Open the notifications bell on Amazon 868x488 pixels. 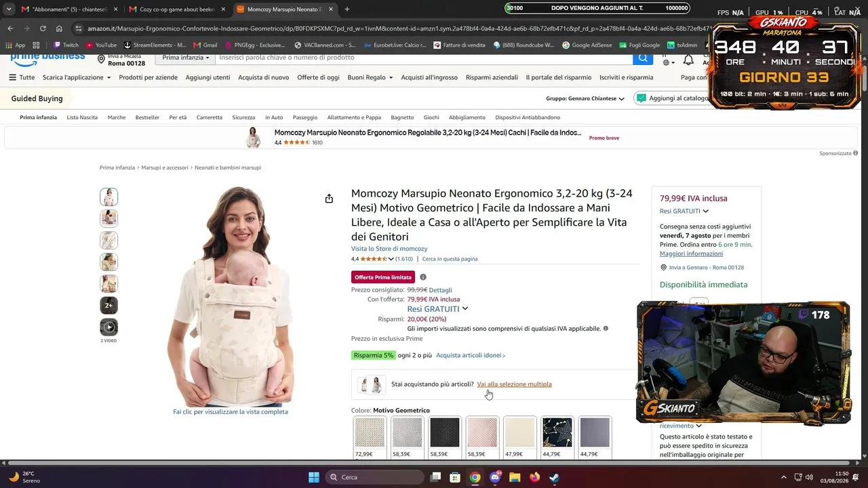(x=688, y=60)
